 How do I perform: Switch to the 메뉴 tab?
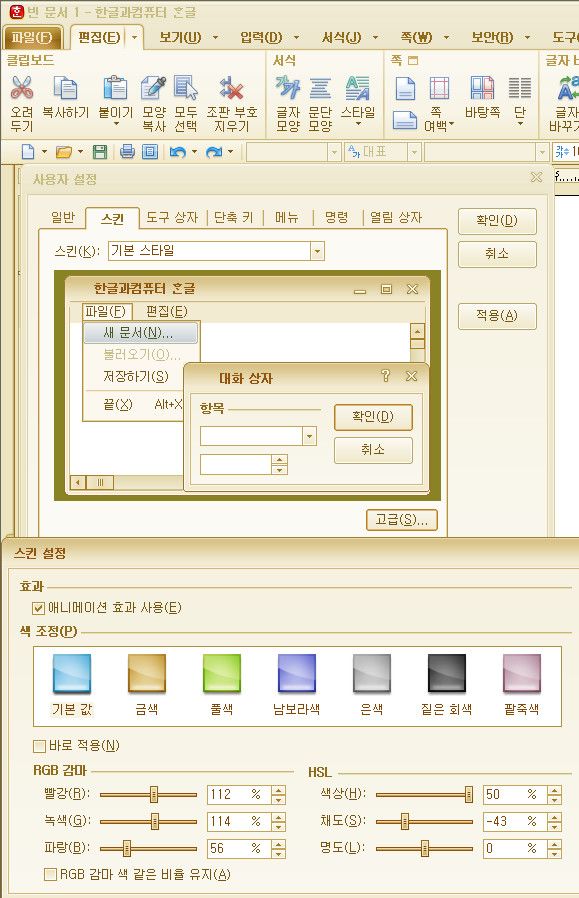286,218
